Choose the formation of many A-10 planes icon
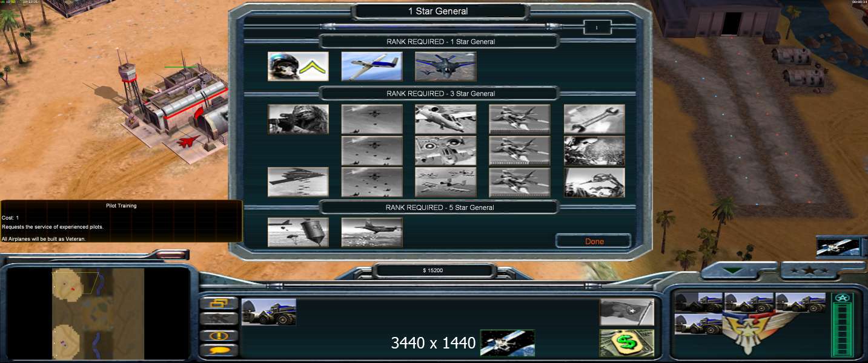The width and height of the screenshot is (868, 363). 446,182
